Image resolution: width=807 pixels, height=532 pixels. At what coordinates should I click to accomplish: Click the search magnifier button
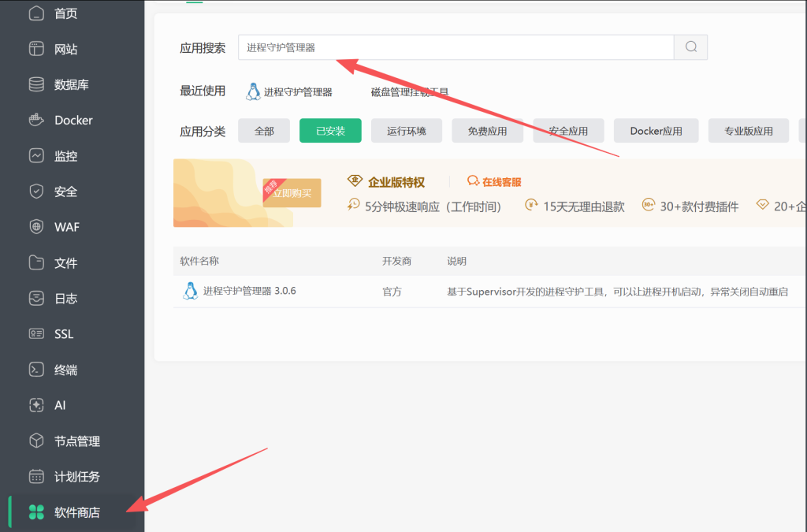click(x=690, y=47)
